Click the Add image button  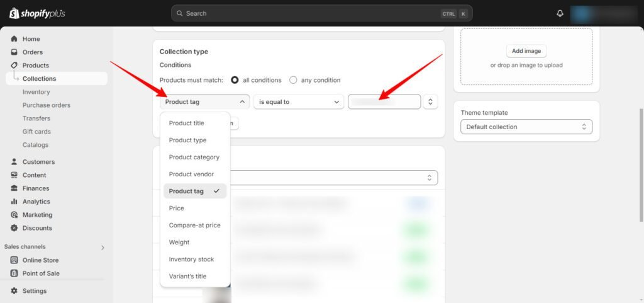point(526,51)
